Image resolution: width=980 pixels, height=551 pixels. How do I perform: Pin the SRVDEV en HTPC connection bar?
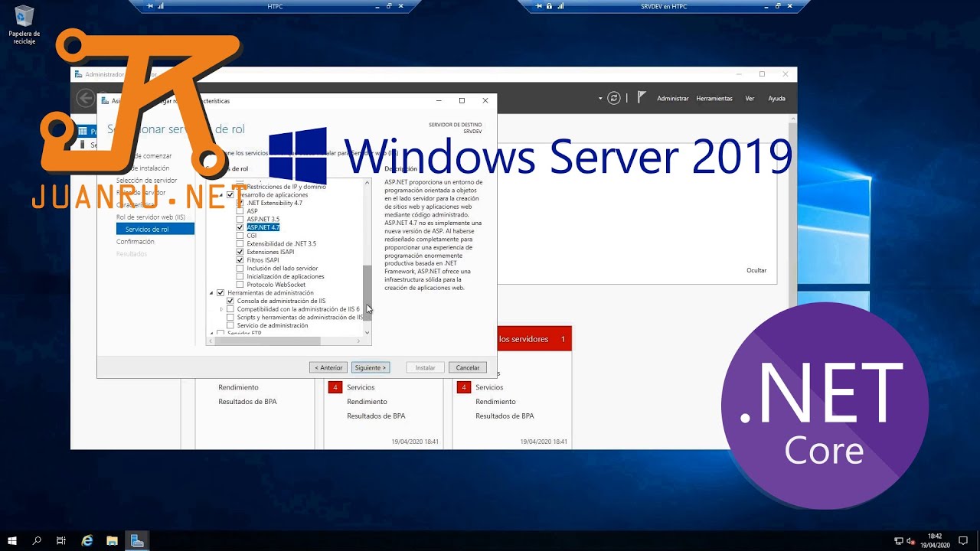[x=540, y=6]
